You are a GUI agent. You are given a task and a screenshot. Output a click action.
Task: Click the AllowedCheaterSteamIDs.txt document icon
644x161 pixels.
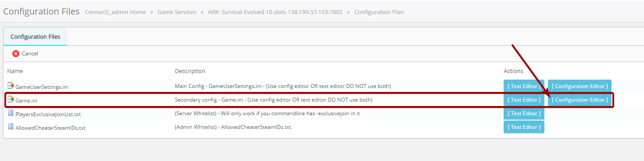pyautogui.click(x=11, y=127)
